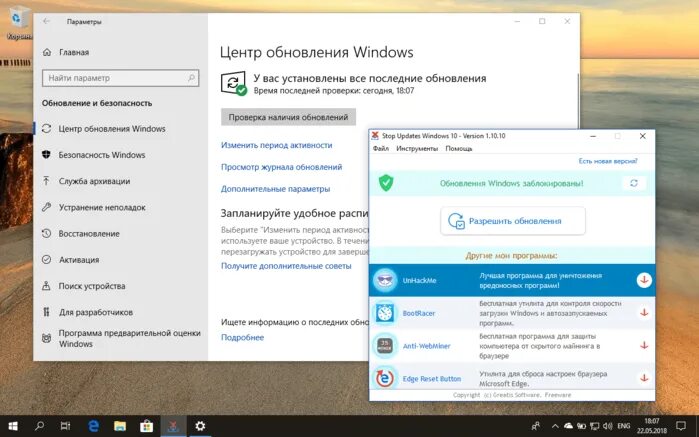Image resolution: width=699 pixels, height=437 pixels.
Task: Click Проверка наличия обновлений button
Action: (x=288, y=117)
